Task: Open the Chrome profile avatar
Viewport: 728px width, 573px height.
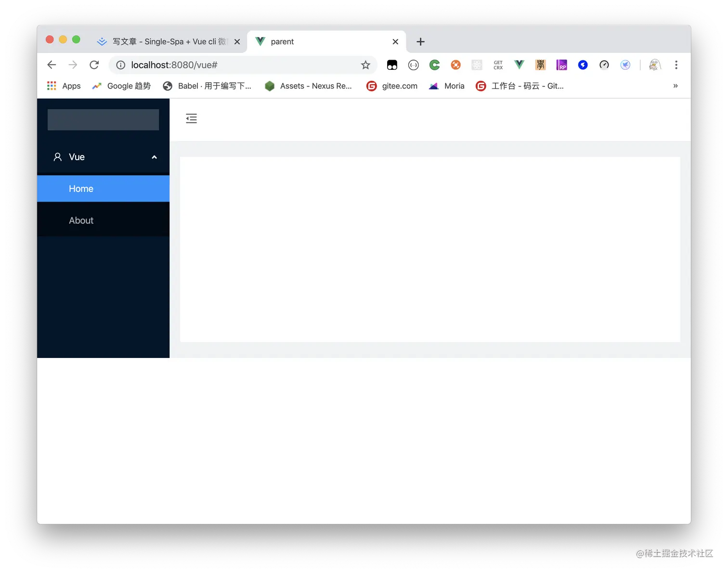Action: click(x=654, y=65)
